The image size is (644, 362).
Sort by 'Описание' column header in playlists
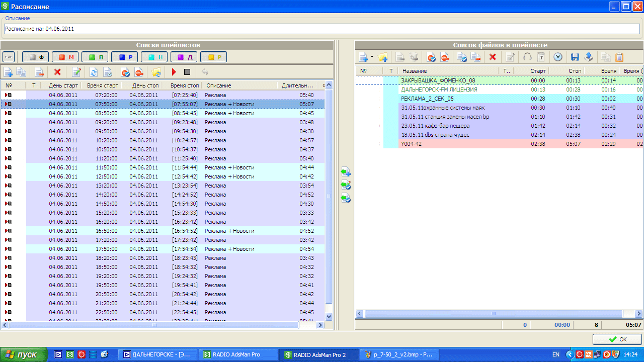239,85
